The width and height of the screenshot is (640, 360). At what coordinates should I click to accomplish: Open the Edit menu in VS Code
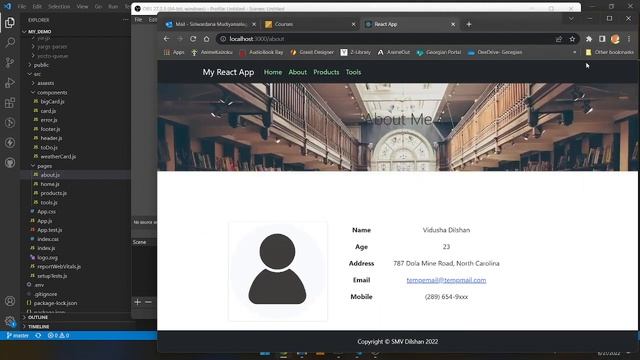[x=37, y=7]
